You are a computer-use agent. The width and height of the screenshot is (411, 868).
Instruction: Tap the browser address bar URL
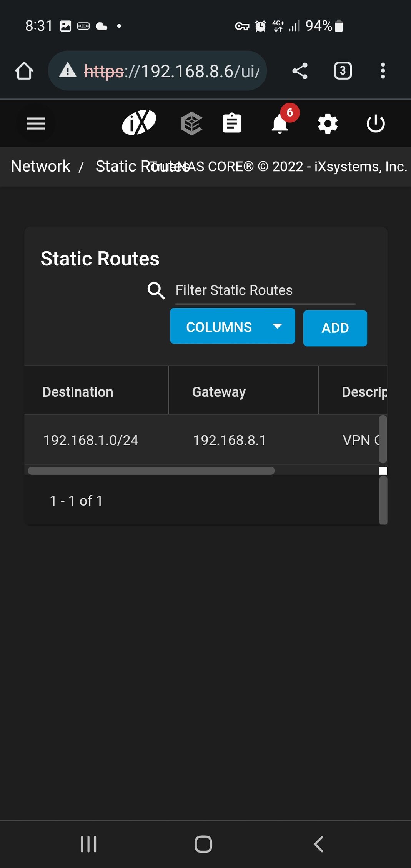click(172, 71)
